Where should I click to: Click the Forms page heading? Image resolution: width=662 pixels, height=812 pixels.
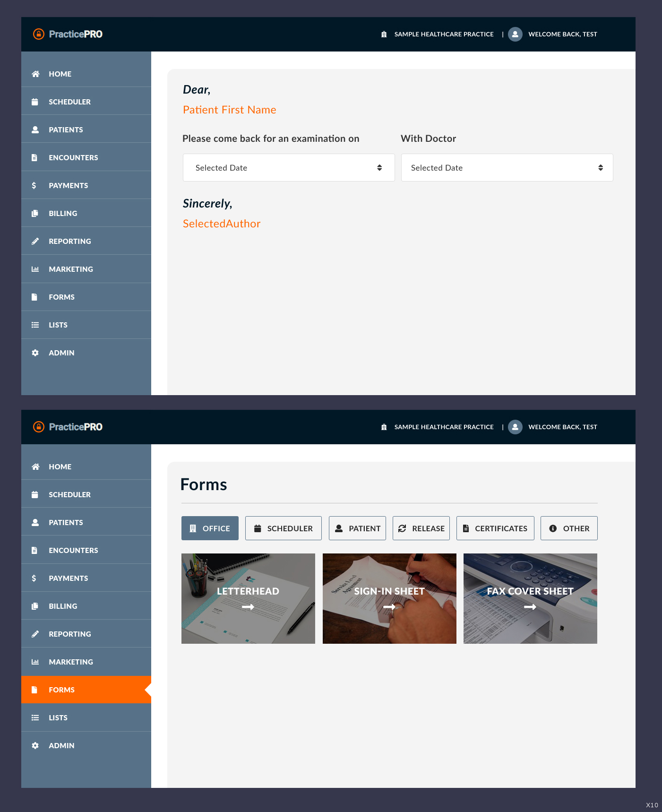(204, 484)
